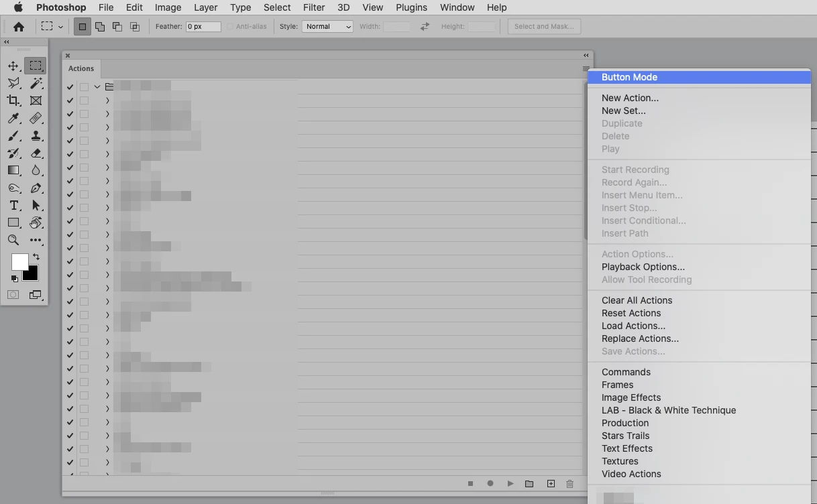Select the Gradient tool

click(13, 170)
